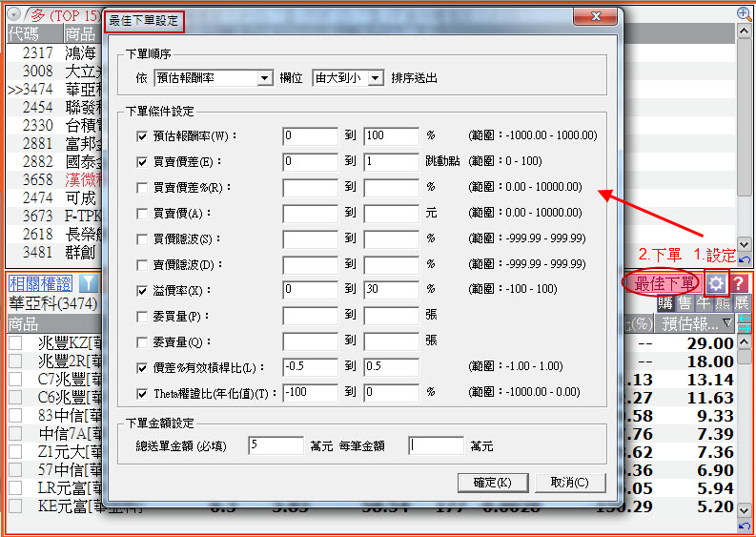Select the 購 (call) warrant filter icon

[x=665, y=303]
